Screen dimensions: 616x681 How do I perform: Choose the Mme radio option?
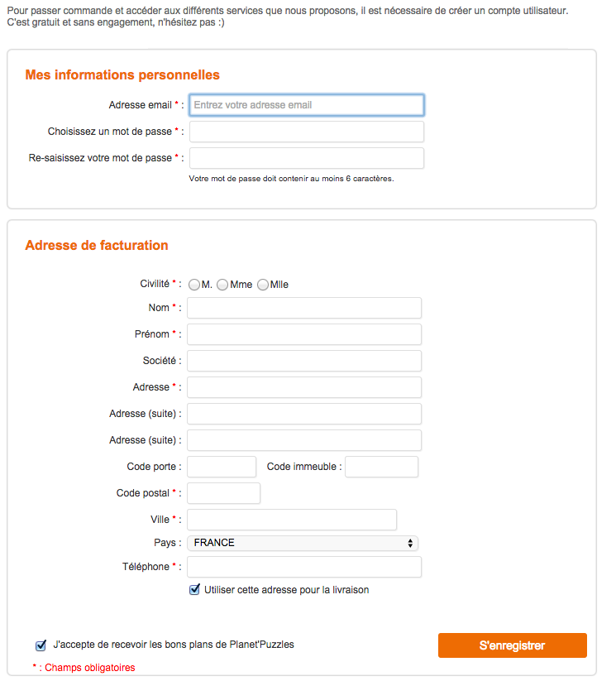click(222, 285)
